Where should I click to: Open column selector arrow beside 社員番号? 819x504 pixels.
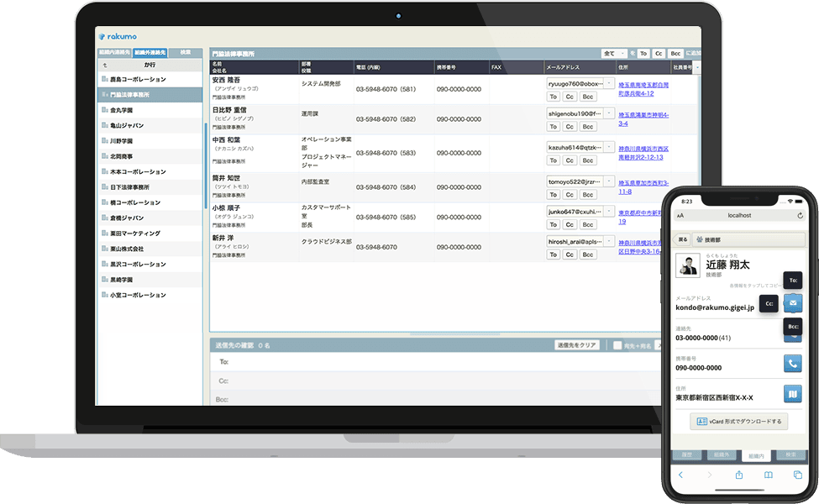pos(696,67)
